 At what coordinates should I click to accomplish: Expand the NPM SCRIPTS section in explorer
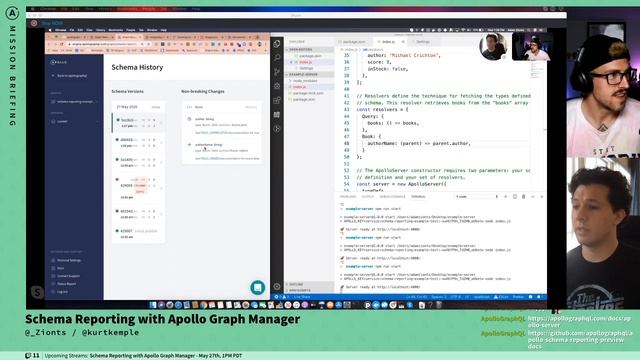[x=309, y=290]
